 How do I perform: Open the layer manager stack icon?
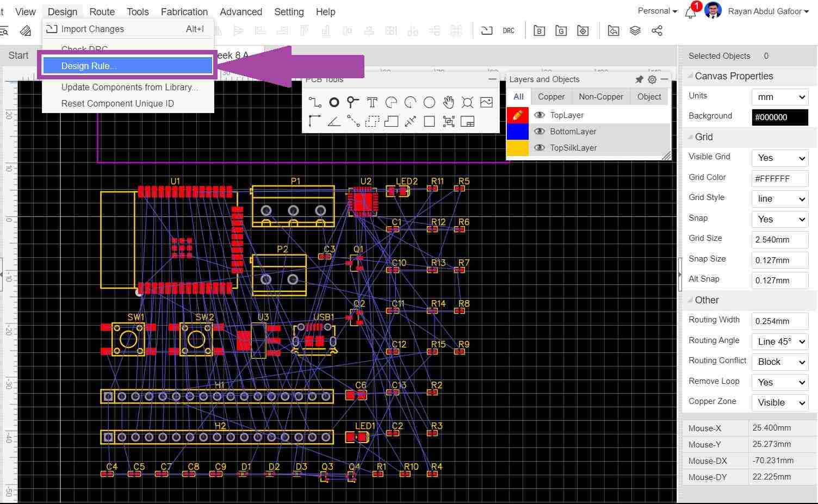point(635,31)
